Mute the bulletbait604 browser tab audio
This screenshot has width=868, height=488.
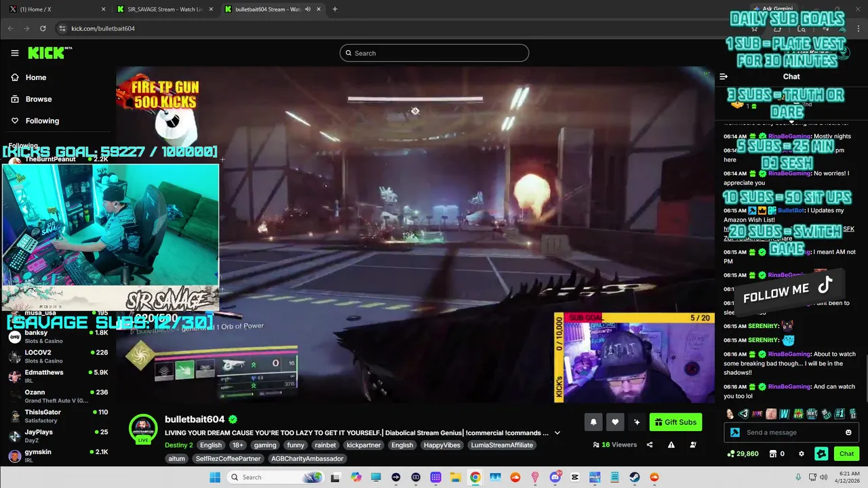click(x=308, y=9)
